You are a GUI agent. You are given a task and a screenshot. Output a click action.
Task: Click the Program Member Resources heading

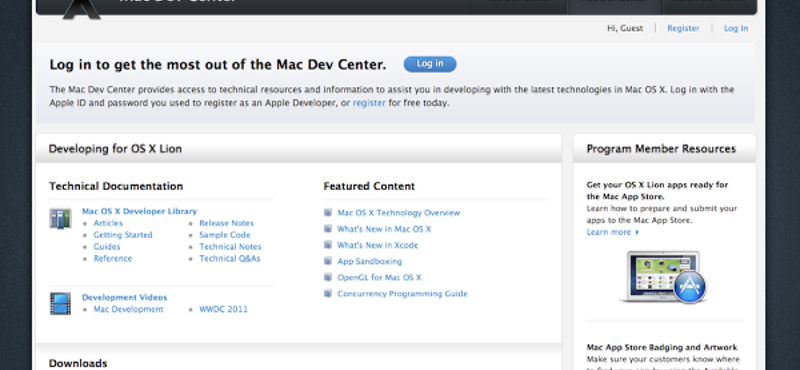pos(661,149)
